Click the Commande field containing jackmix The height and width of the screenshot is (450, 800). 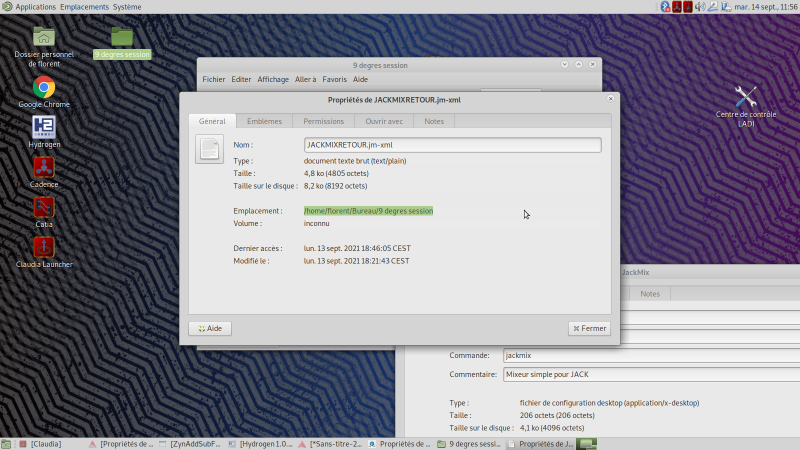coord(652,355)
